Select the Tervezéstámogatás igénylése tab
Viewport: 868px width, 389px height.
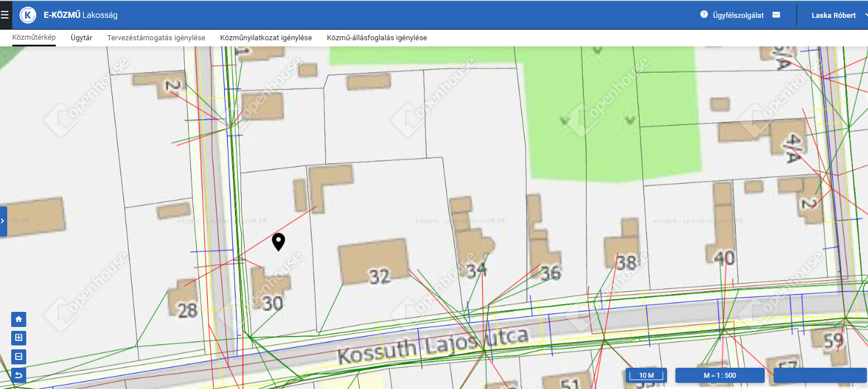click(x=156, y=38)
